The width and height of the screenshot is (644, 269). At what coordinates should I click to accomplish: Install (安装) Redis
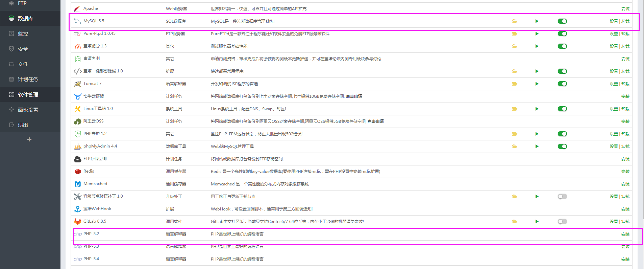coord(625,172)
